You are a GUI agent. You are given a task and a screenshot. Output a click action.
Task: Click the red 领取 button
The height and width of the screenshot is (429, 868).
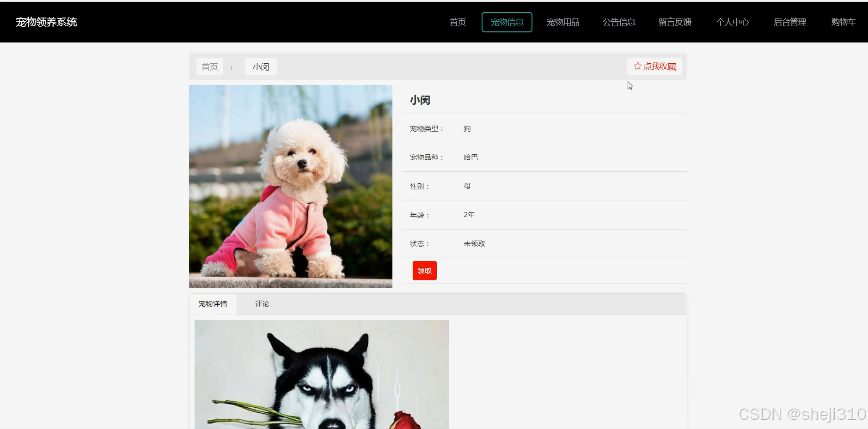[x=425, y=271]
